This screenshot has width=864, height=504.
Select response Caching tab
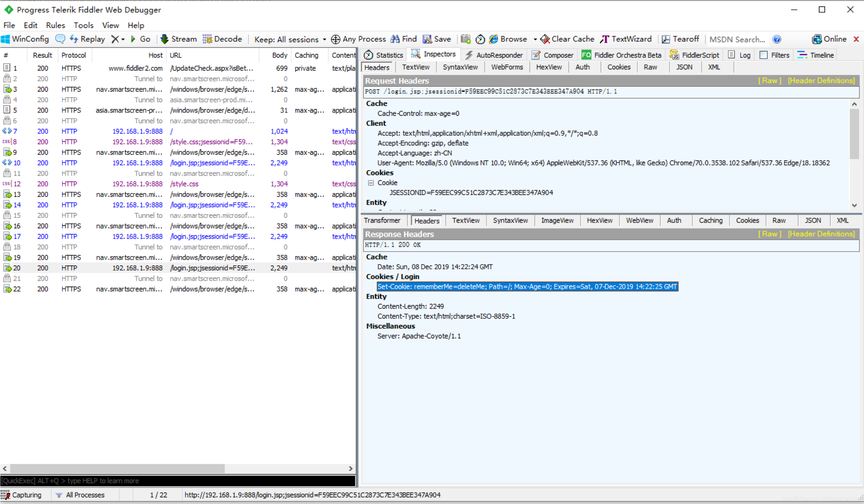coord(711,220)
